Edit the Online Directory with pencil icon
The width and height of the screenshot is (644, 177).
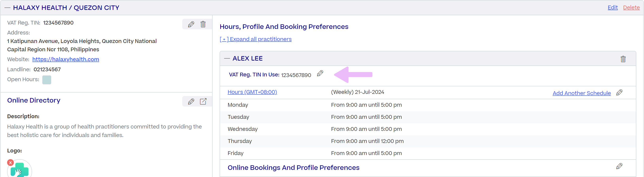[191, 101]
